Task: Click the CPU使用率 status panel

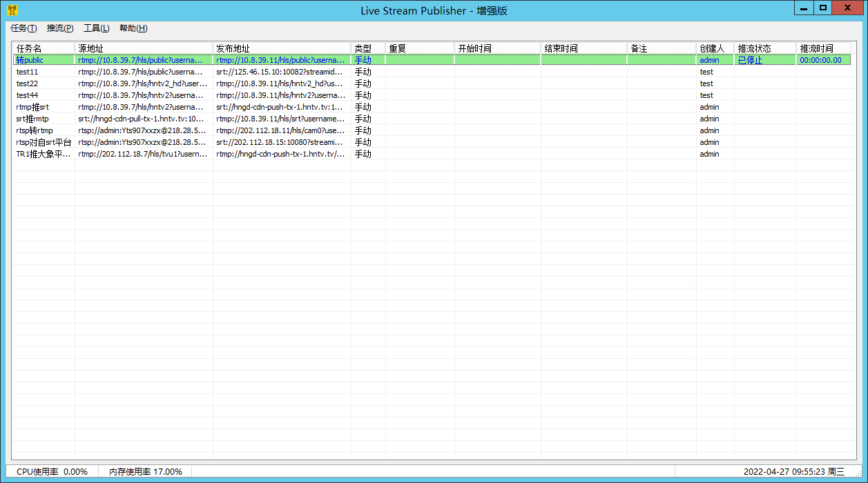Action: [x=52, y=472]
